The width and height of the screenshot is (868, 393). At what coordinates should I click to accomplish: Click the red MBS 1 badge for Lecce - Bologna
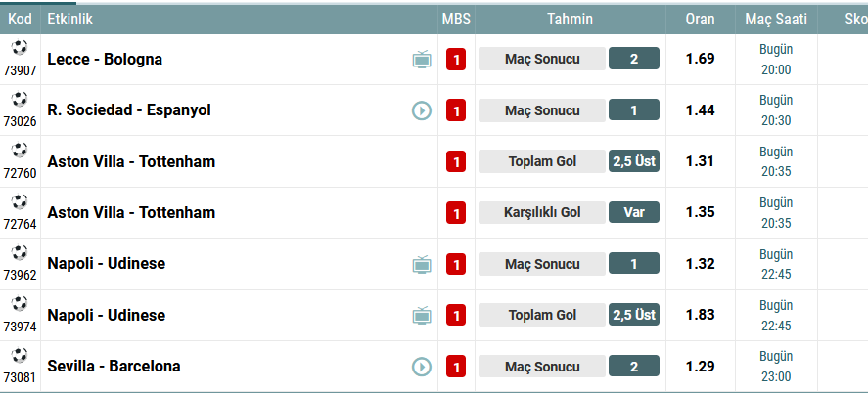(456, 59)
